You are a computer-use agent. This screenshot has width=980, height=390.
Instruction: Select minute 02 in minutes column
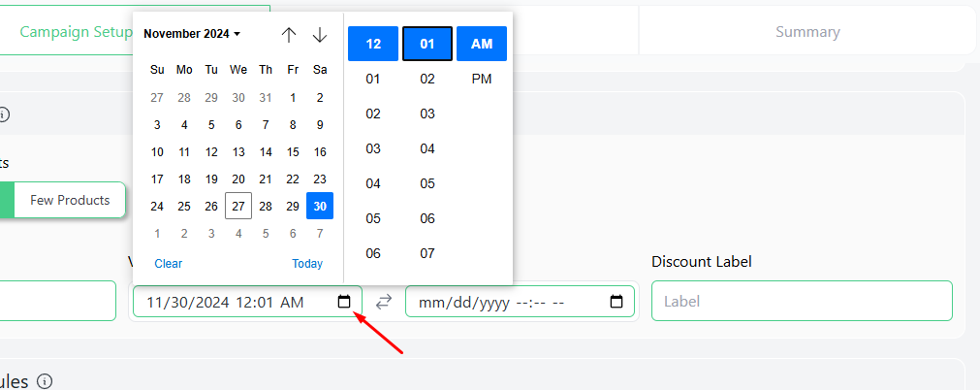tap(427, 79)
